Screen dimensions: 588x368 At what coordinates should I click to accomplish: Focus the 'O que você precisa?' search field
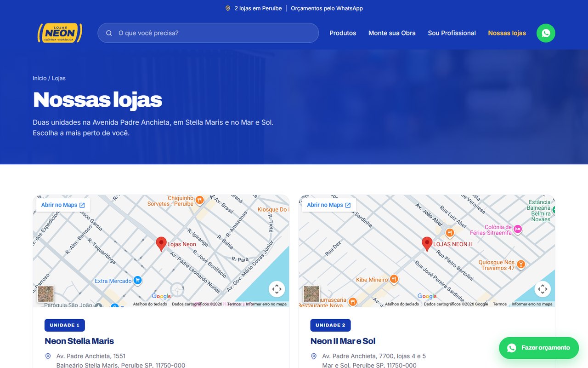point(208,33)
